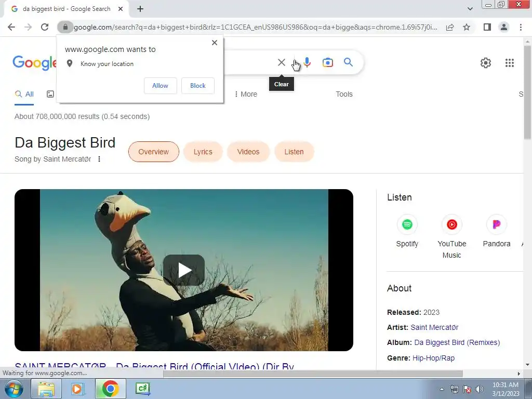Viewport: 532px width, 399px height.
Task: Open search Tools
Action: coord(344,95)
